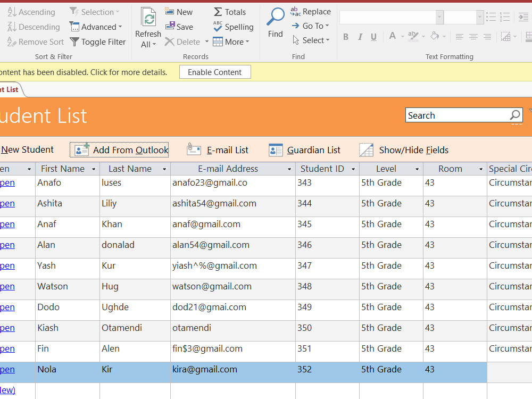Open the Select dropdown
532x399 pixels.
[x=311, y=40]
